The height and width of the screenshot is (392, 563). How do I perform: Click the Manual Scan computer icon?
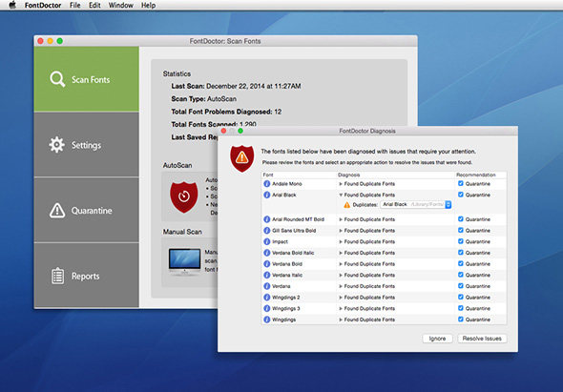(x=184, y=262)
